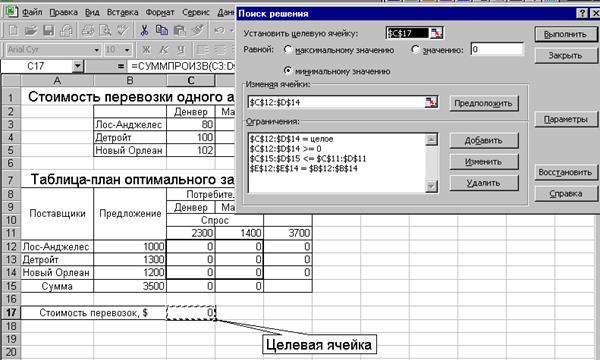Click the Выполнить button
This screenshot has width=600, height=360.
click(x=565, y=34)
